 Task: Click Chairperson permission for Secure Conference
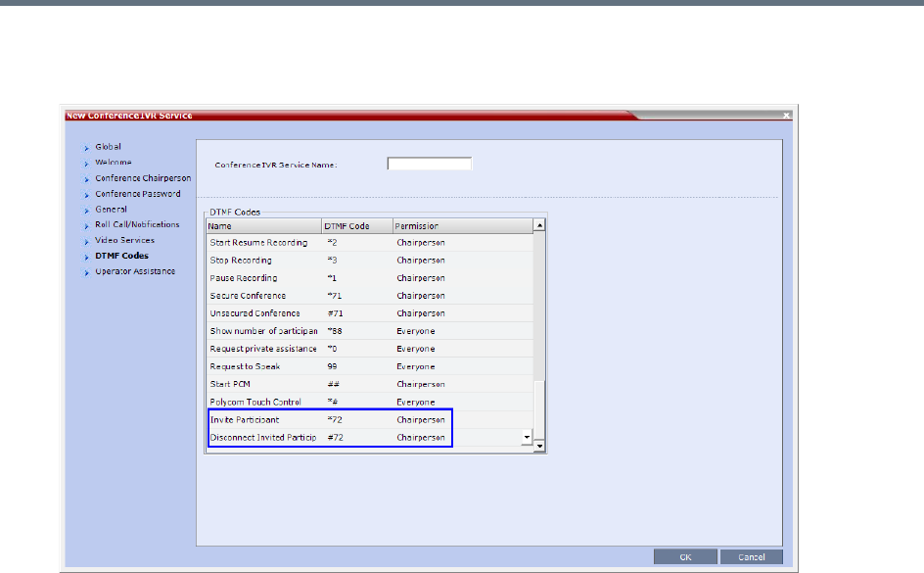pyautogui.click(x=421, y=296)
